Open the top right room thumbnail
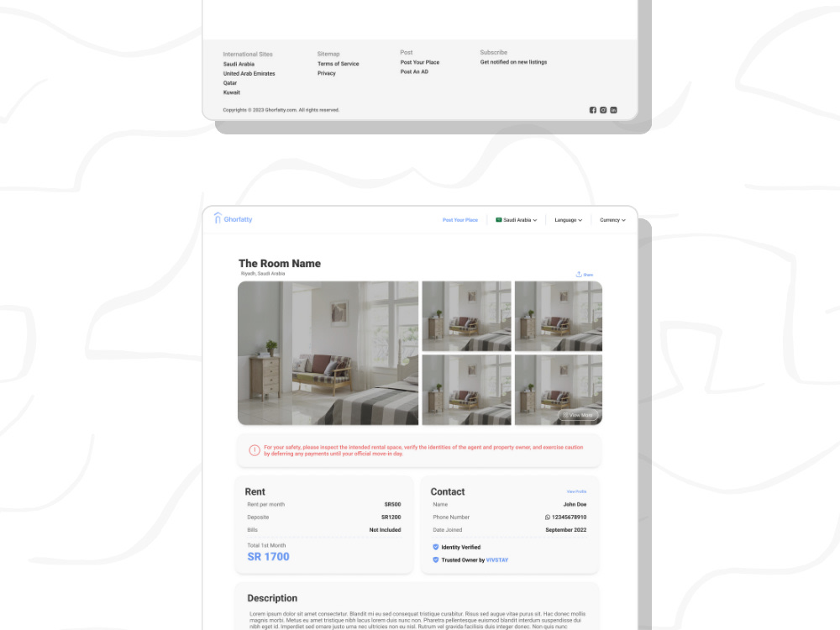Viewport: 840px width, 630px height. point(559,316)
